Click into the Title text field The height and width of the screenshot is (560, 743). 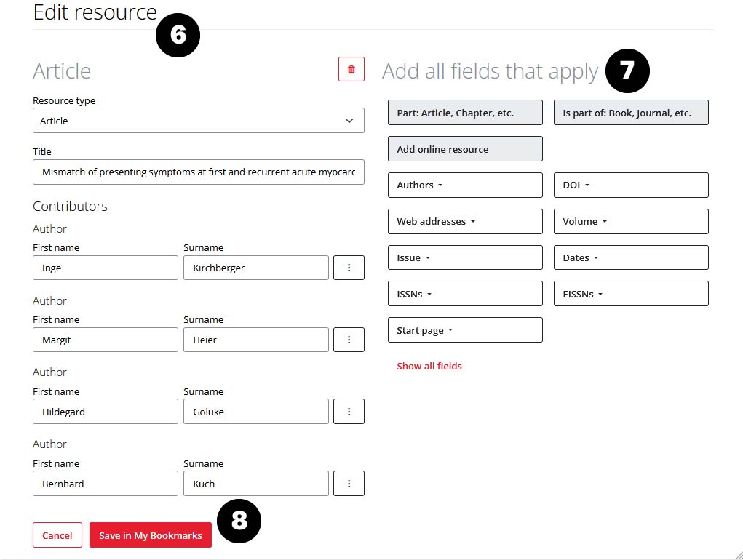[198, 172]
